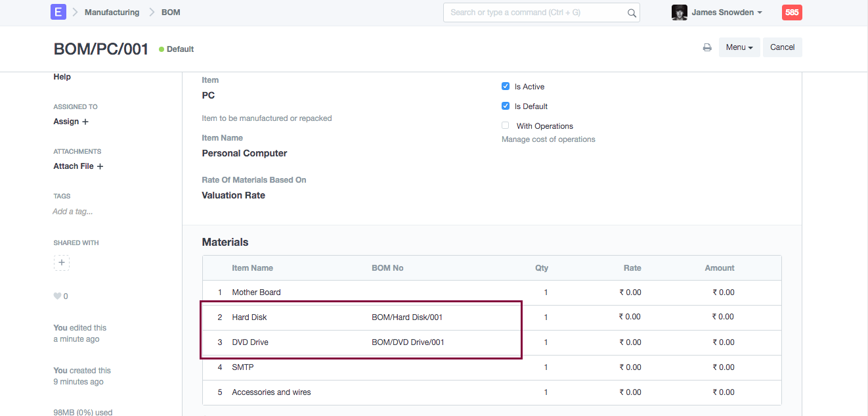
Task: Click the Assign + link
Action: (x=71, y=122)
